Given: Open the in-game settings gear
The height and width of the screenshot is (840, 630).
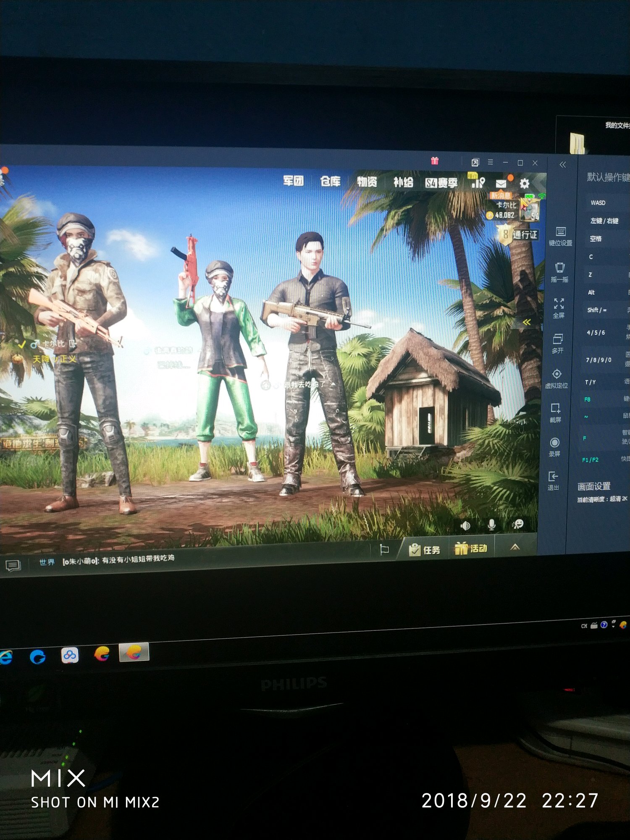Looking at the screenshot, I should [x=524, y=184].
